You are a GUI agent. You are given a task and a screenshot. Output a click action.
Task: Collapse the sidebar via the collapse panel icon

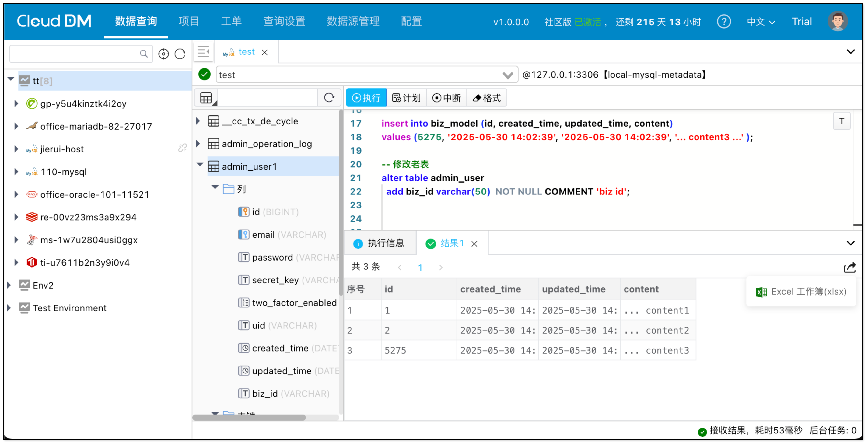tap(203, 51)
